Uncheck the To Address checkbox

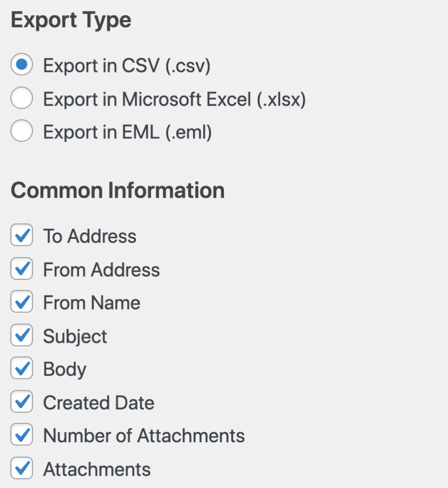pyautogui.click(x=21, y=235)
